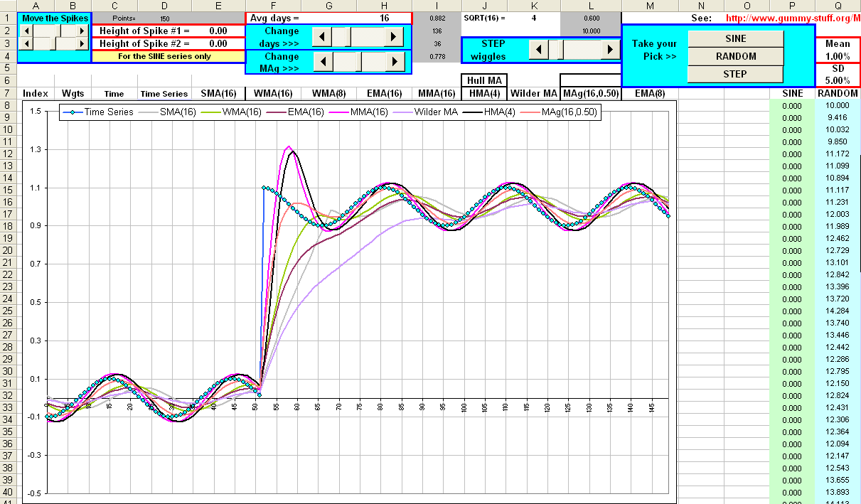The image size is (861, 504).
Task: Select column C header
Action: 114,6
